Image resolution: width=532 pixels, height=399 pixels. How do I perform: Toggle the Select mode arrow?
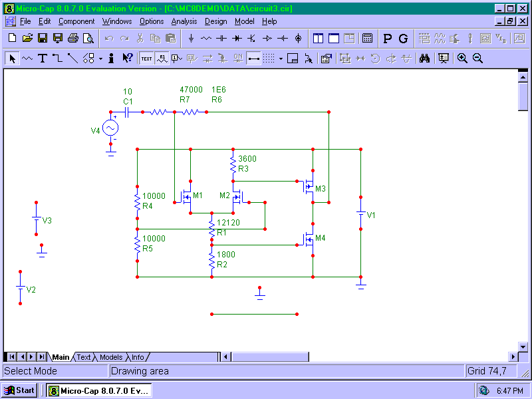point(12,59)
